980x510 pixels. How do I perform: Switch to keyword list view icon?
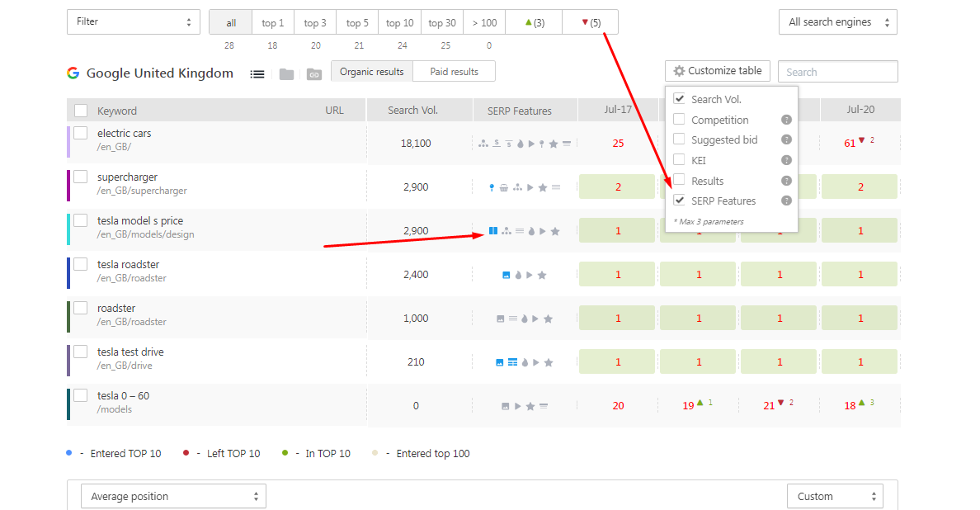257,73
